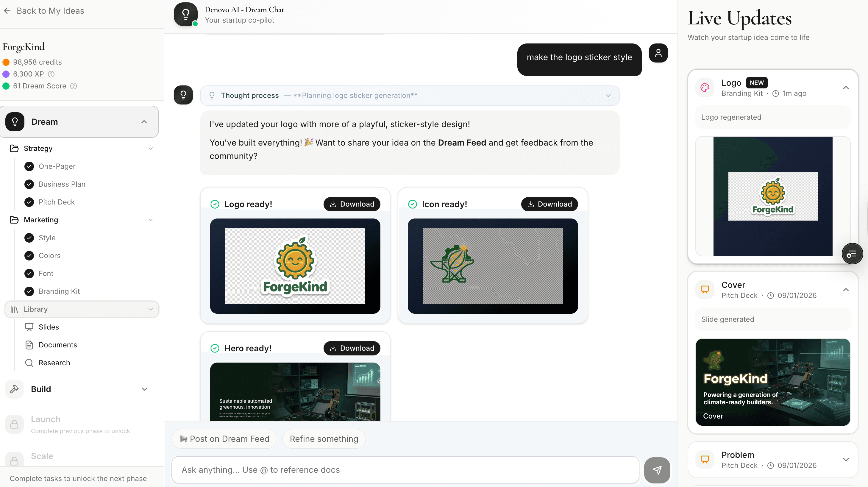Click the orange credits indicator dot

[6, 62]
